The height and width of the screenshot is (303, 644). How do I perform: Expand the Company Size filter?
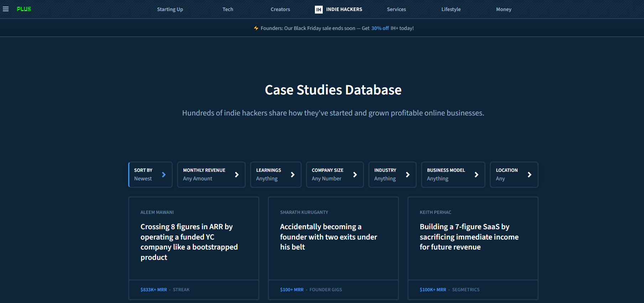(335, 175)
